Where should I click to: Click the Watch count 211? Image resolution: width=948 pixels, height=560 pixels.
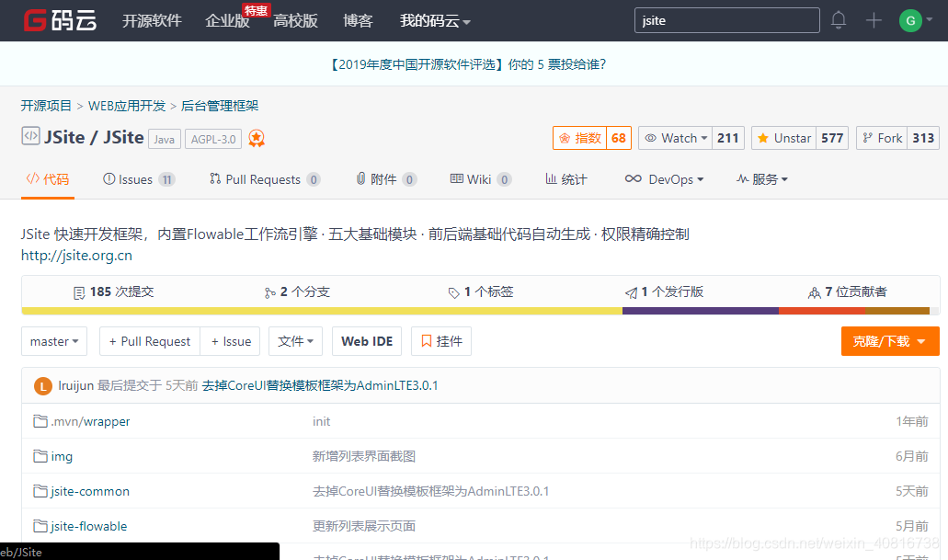click(x=728, y=138)
